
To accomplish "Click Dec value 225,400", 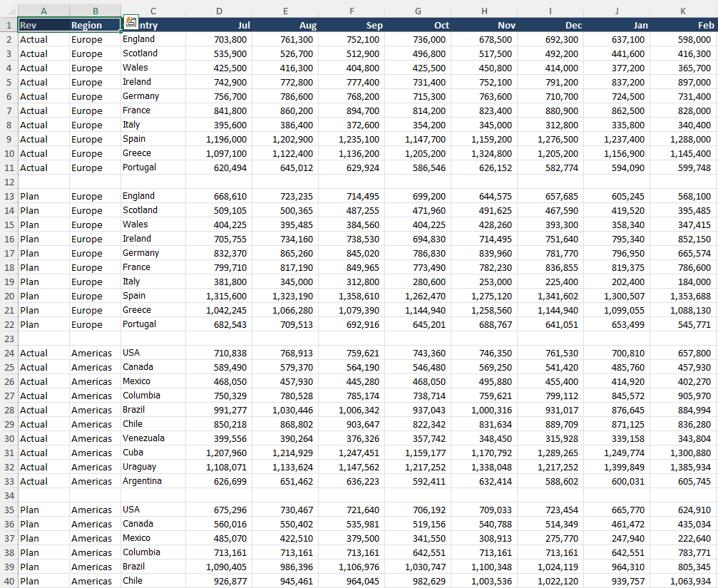I will tap(550, 282).
